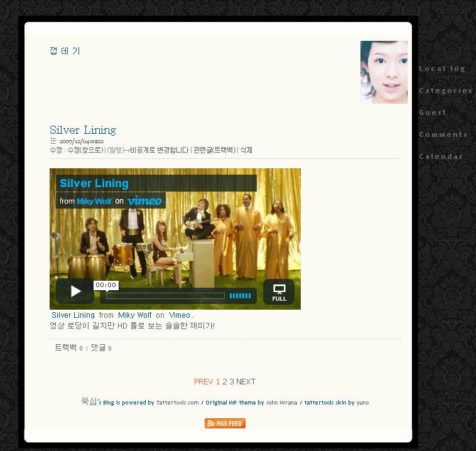Click 수정 edit link under post title
Viewport: 476px width, 451px height.
tap(56, 150)
